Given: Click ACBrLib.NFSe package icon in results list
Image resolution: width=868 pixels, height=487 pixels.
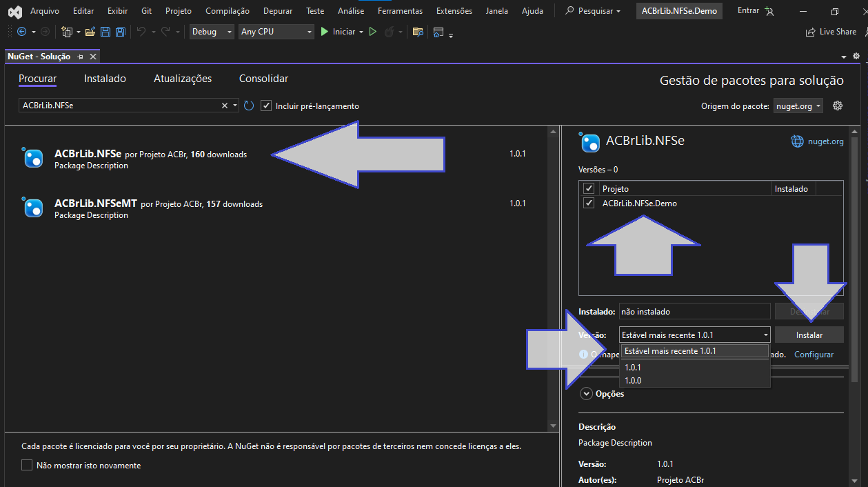Looking at the screenshot, I should [33, 158].
